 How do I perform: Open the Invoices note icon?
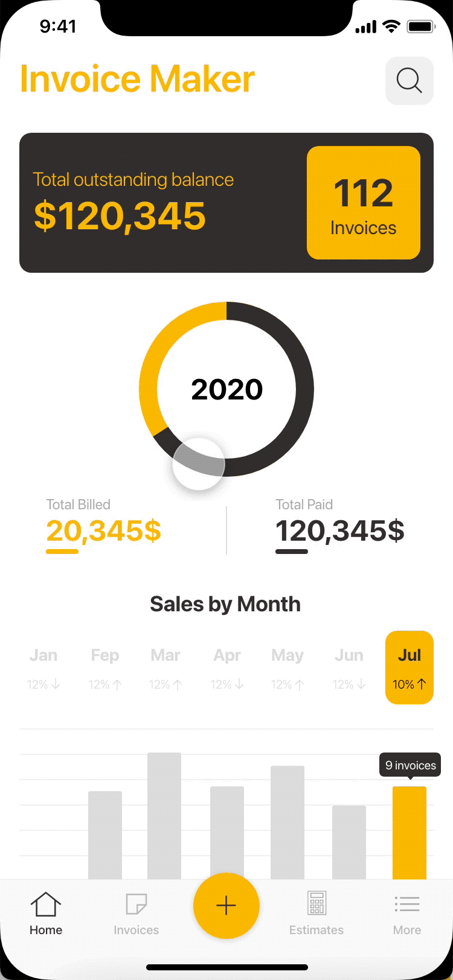pyautogui.click(x=136, y=905)
